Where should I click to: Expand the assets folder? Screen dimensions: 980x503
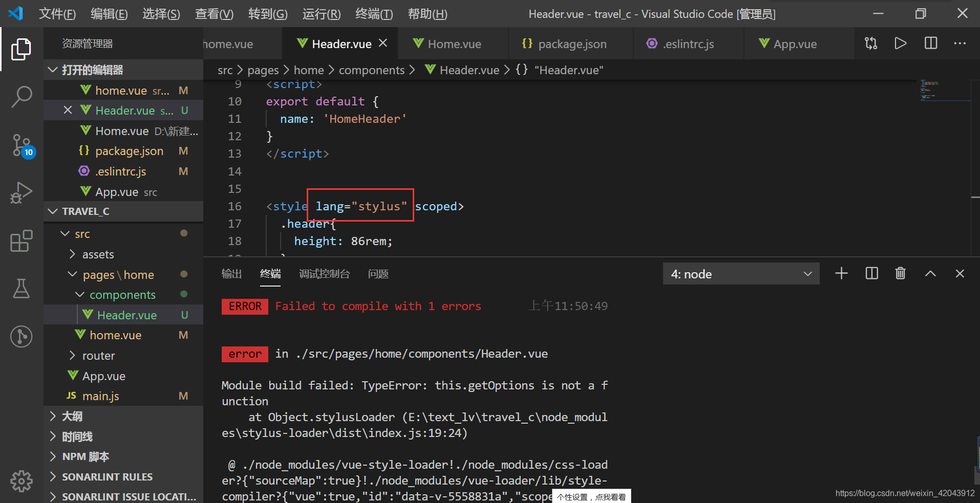click(72, 254)
